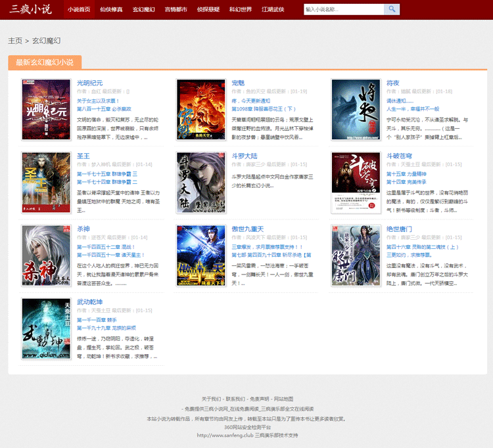The height and width of the screenshot is (448, 493).
Task: Open chapter 人生一半，幸福并不一般
Action: coord(413,109)
